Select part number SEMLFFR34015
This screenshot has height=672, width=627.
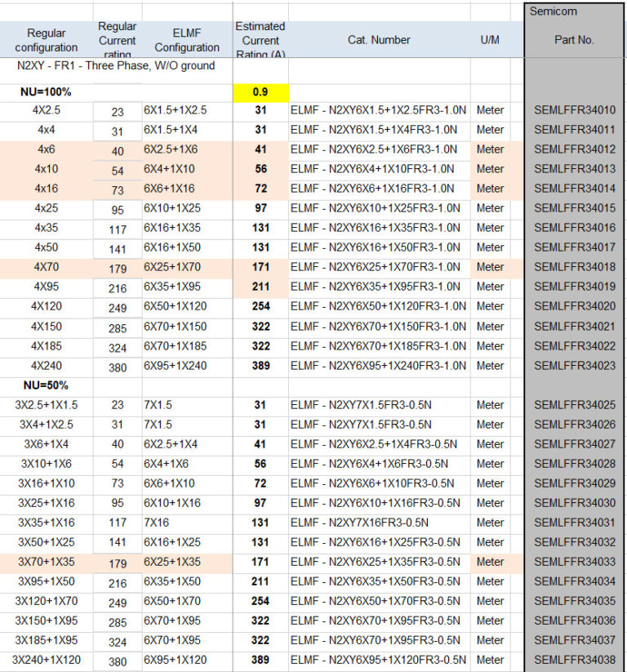(574, 208)
